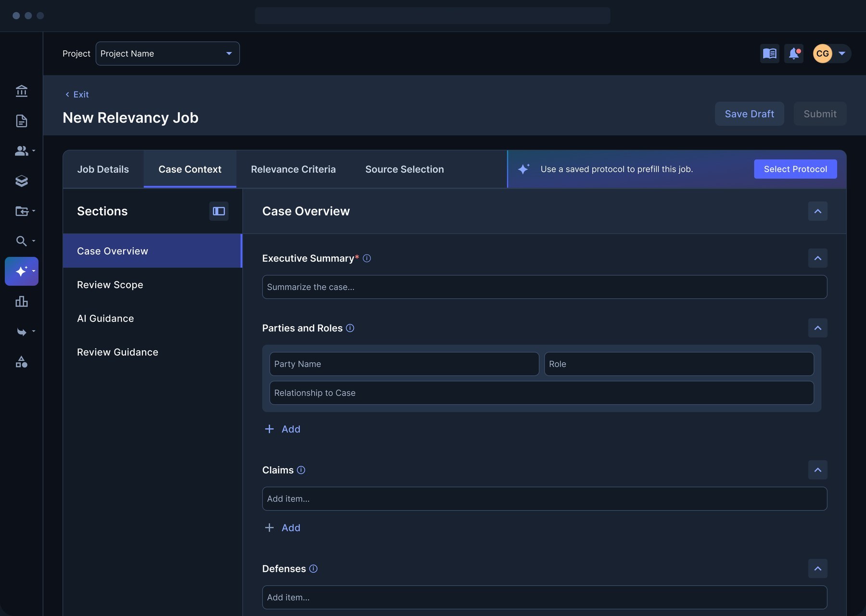Click the Exit link
Screen dimensions: 866x616
[77, 95]
